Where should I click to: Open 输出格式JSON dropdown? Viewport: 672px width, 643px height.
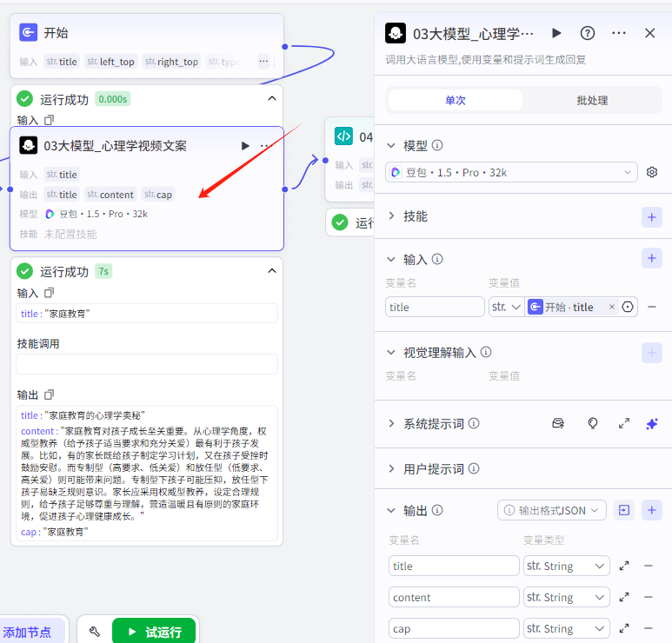point(551,510)
